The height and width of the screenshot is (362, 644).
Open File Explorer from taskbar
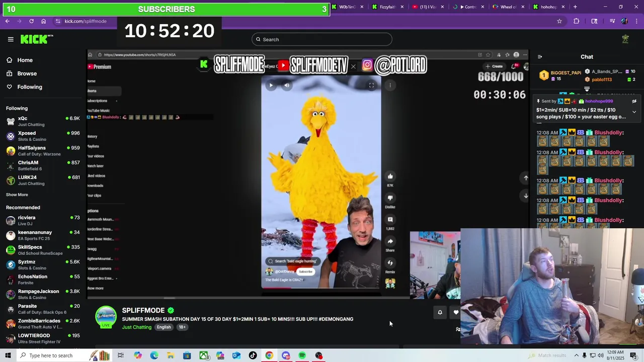[x=170, y=355]
